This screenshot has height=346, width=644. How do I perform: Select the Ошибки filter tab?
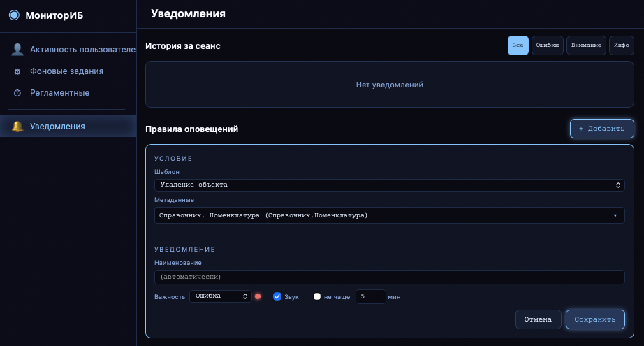coord(548,45)
